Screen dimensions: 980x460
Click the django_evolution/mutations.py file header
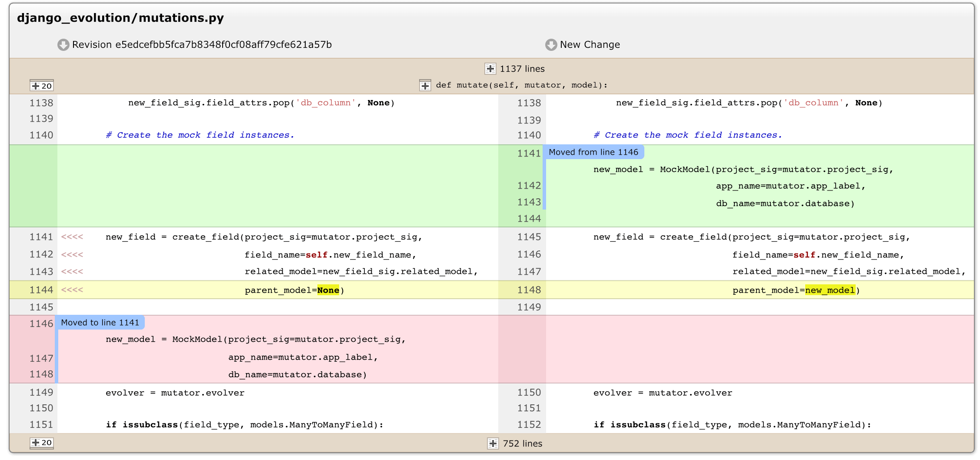coord(120,18)
